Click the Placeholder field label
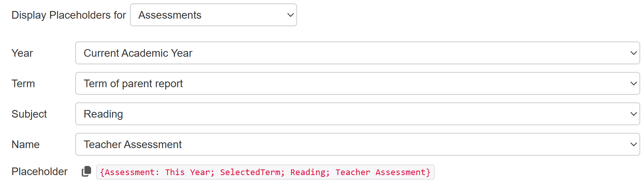This screenshot has width=644, height=185. 40,172
